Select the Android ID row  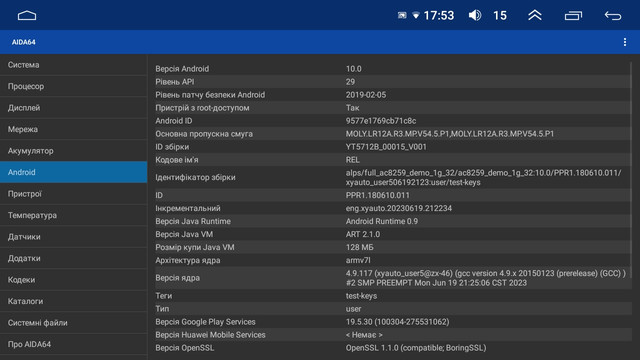click(393, 121)
